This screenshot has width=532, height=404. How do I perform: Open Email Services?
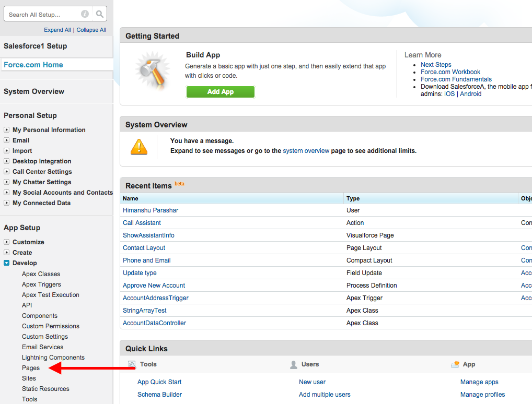(x=42, y=347)
